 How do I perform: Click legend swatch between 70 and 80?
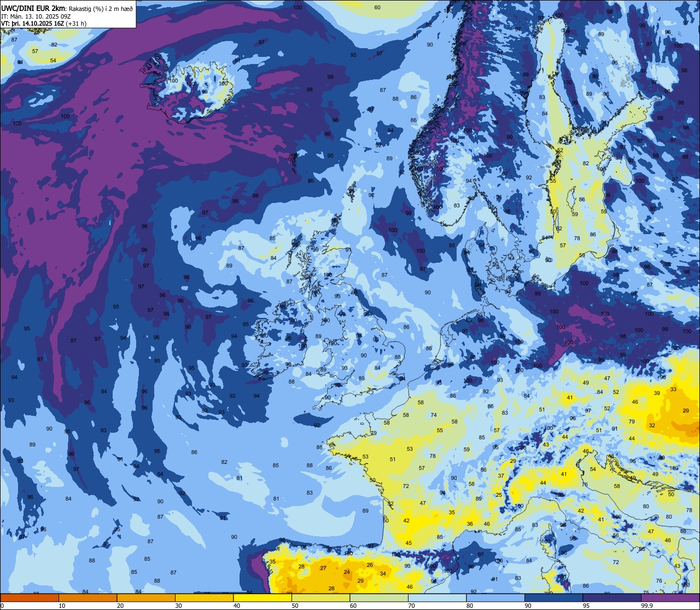[x=437, y=597]
